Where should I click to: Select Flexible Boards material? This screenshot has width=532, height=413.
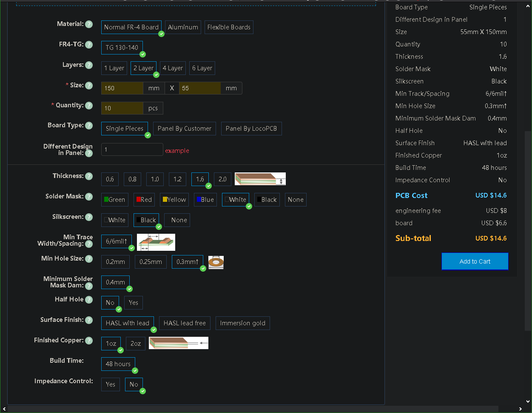(229, 27)
